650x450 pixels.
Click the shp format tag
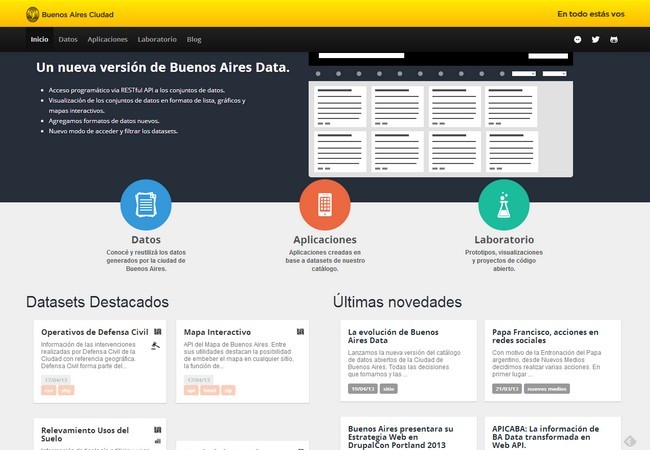point(66,390)
